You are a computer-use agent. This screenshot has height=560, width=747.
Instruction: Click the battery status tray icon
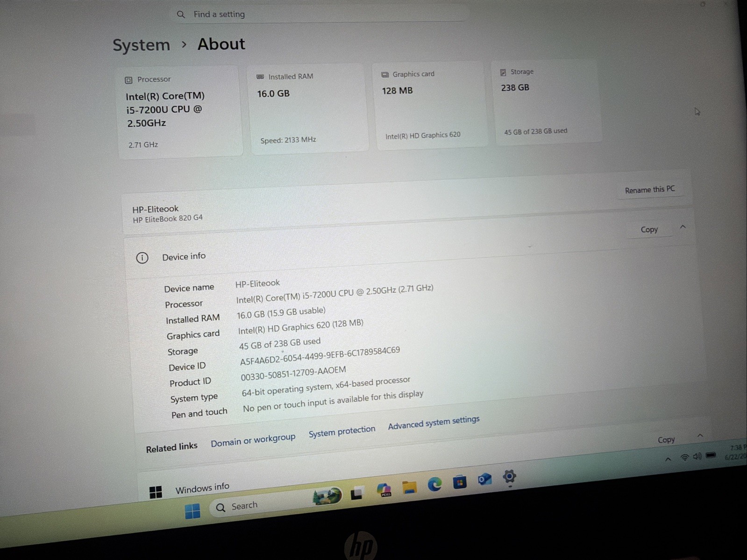point(711,455)
